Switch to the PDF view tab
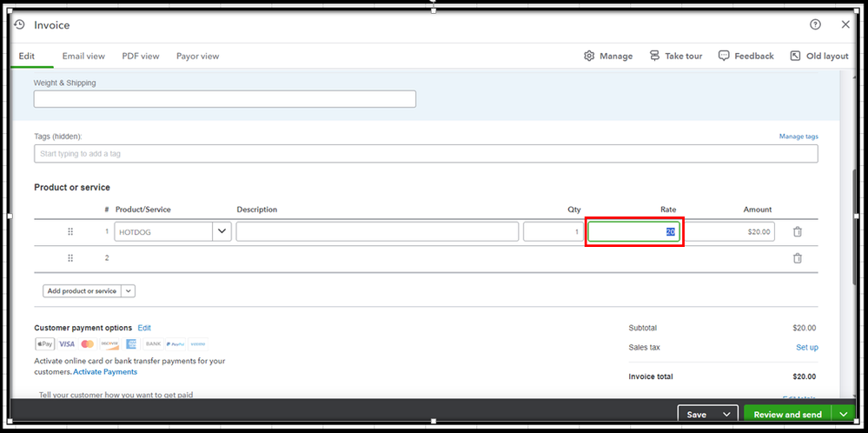The image size is (868, 433). (141, 56)
